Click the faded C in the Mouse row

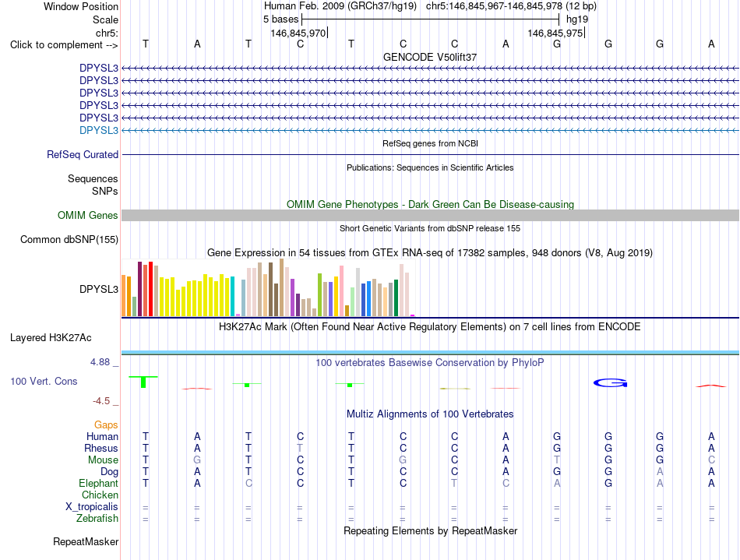click(x=711, y=460)
